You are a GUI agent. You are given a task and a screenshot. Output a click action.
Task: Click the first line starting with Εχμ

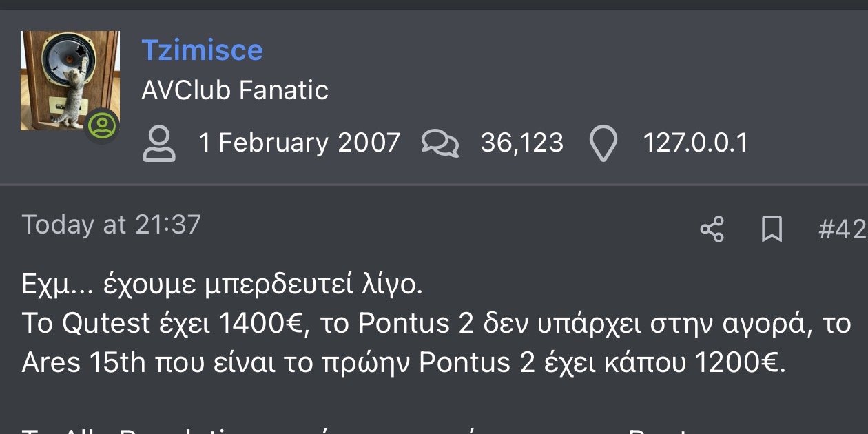click(222, 286)
